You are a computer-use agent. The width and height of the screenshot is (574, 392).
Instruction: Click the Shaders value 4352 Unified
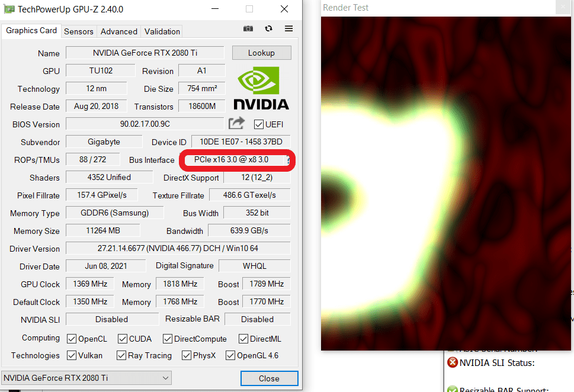coord(109,177)
